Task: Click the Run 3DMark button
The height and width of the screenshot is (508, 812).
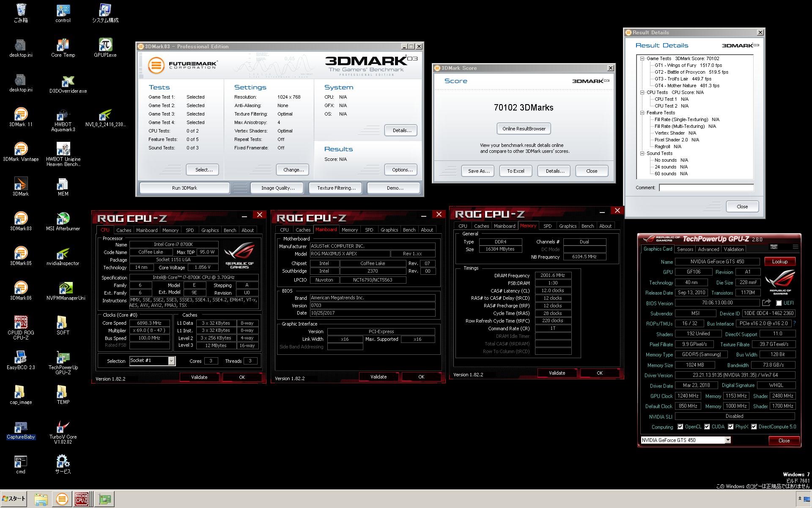Action: [184, 188]
